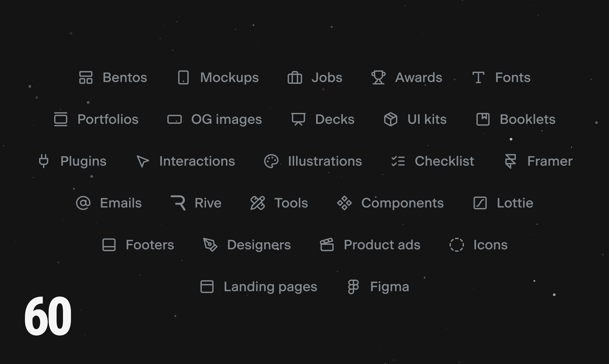Select the Illustrations category label
The height and width of the screenshot is (364, 609).
pyautogui.click(x=325, y=161)
